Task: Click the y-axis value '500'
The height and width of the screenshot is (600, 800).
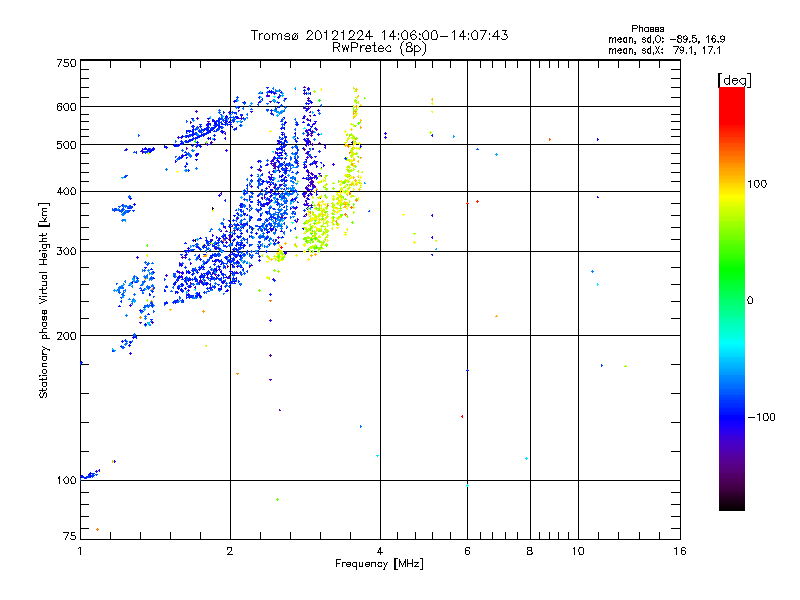Action: pyautogui.click(x=66, y=145)
